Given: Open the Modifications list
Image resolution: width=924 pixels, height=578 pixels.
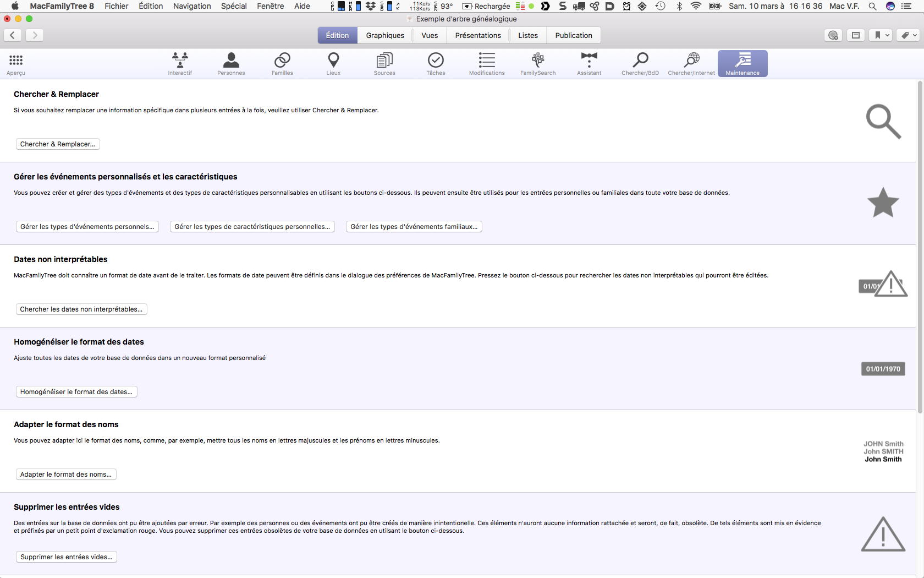Looking at the screenshot, I should 487,64.
